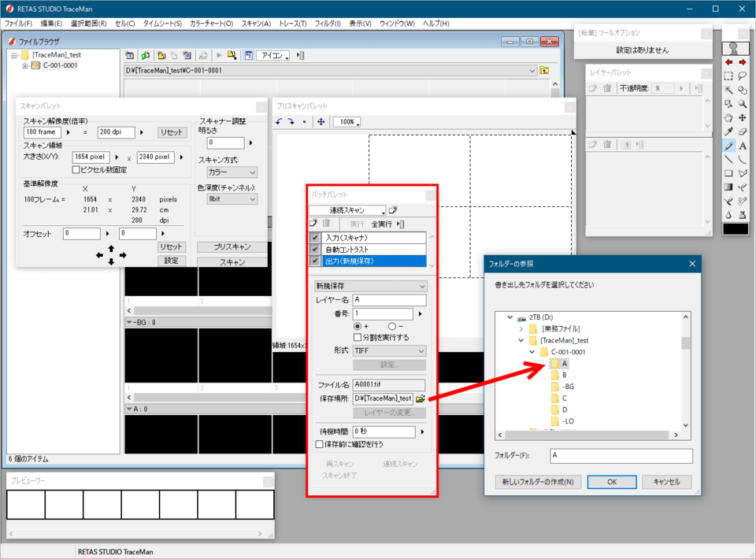Select the Text tool in the toolbox

pos(743,146)
